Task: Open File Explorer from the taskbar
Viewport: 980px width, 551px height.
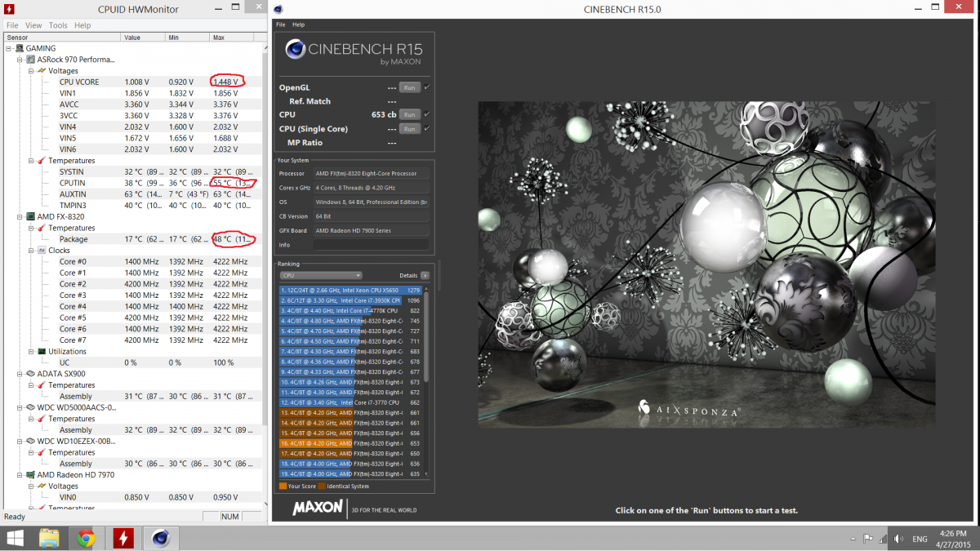Action: click(x=49, y=538)
